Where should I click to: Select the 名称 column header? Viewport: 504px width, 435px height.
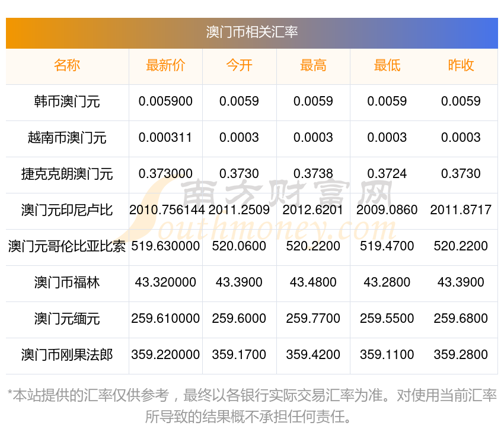coord(67,65)
